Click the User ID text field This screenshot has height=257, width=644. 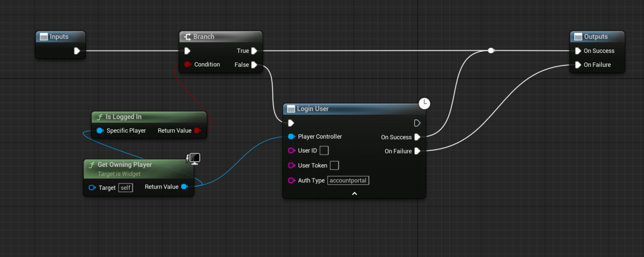[x=324, y=151]
